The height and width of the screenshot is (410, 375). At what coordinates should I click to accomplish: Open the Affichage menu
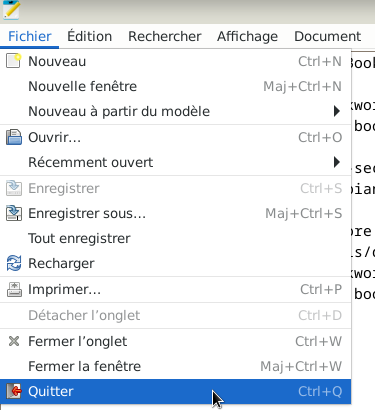[x=247, y=36]
